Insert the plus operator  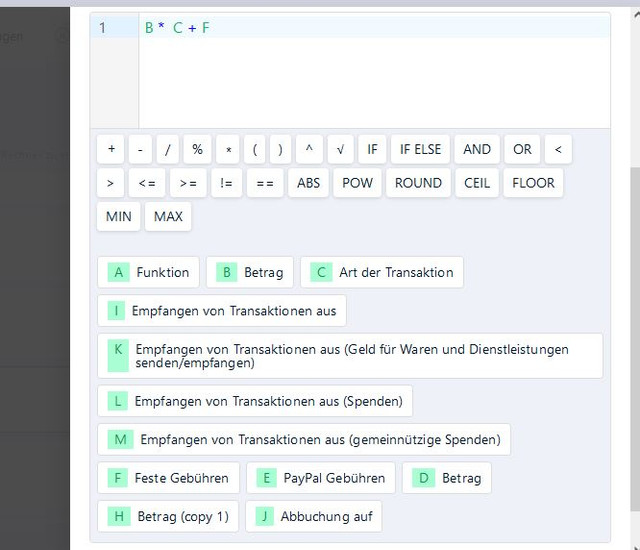click(x=111, y=149)
